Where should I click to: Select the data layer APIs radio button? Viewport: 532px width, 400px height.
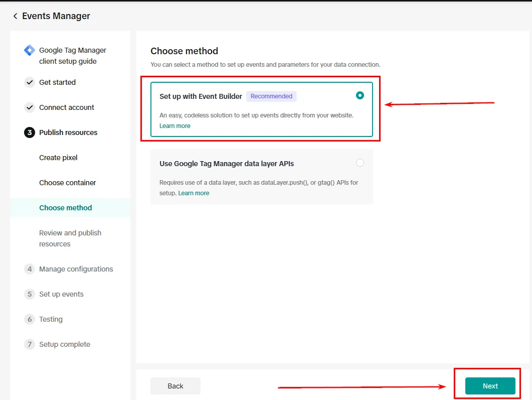point(360,163)
